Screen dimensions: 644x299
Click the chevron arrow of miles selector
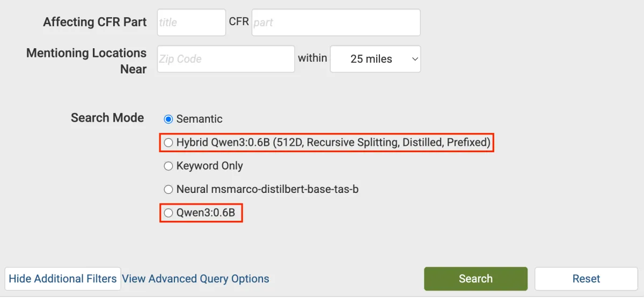click(x=414, y=59)
